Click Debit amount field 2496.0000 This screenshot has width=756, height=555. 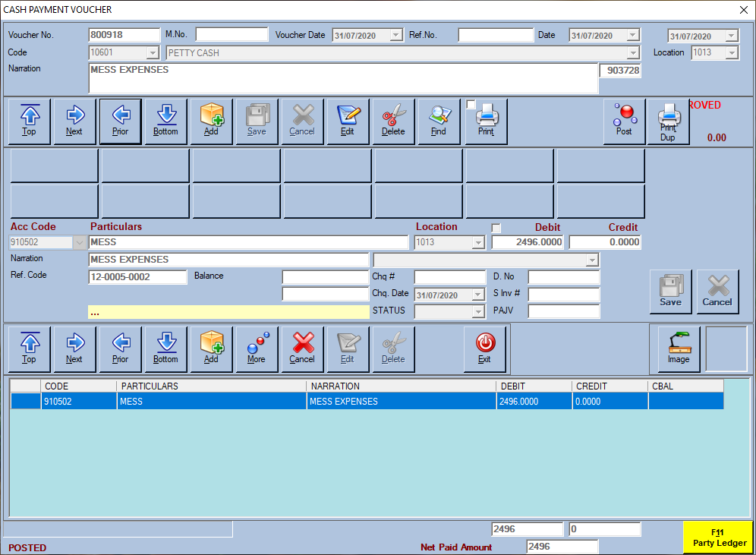(528, 242)
